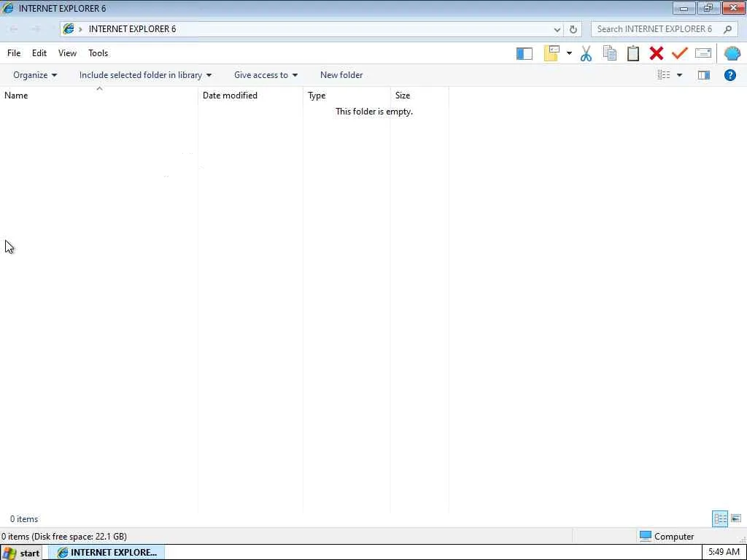Sort by the Type column header
Image resolution: width=747 pixels, height=560 pixels.
pyautogui.click(x=347, y=96)
